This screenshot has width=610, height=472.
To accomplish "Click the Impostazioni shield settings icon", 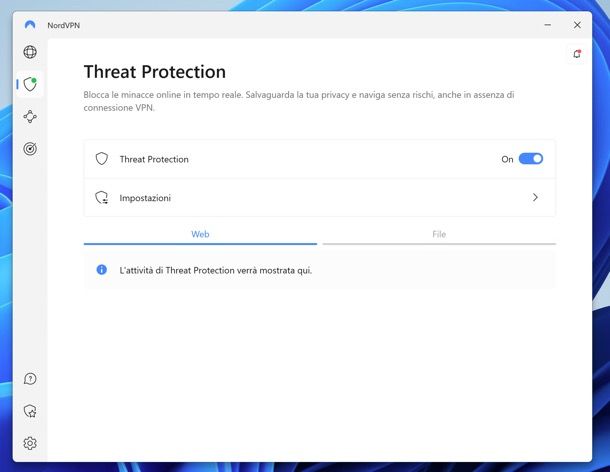I will [x=102, y=197].
